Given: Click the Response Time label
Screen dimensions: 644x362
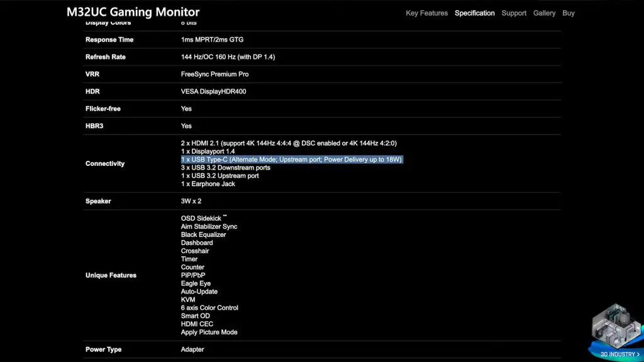Looking at the screenshot, I should 109,40.
